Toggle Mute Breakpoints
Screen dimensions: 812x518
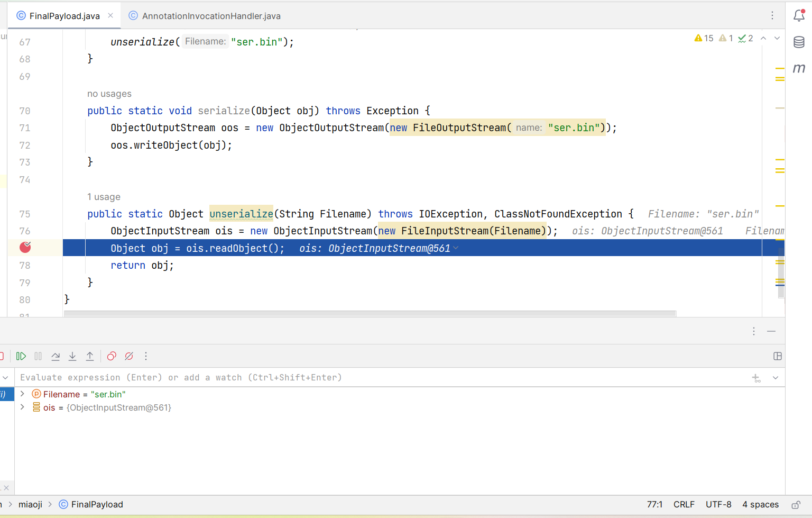click(x=129, y=356)
